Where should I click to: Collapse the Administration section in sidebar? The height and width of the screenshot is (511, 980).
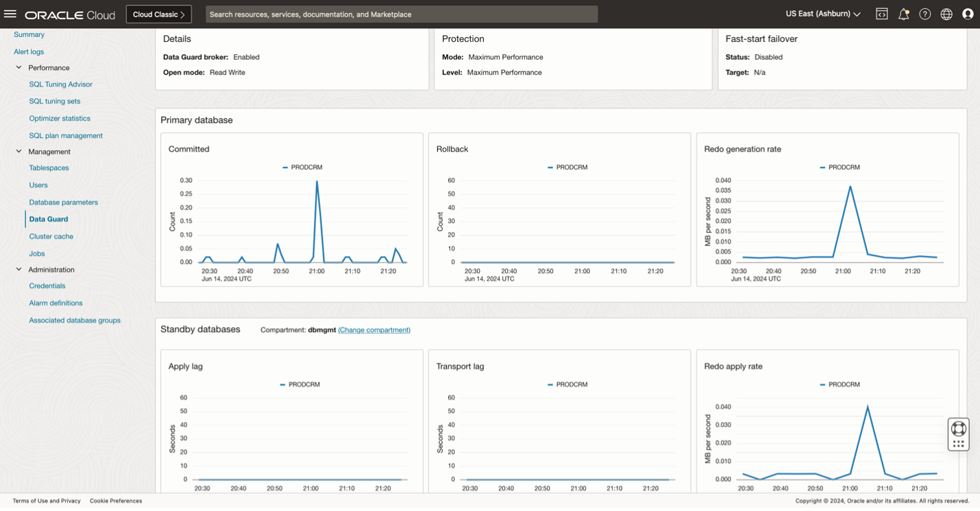pos(19,270)
